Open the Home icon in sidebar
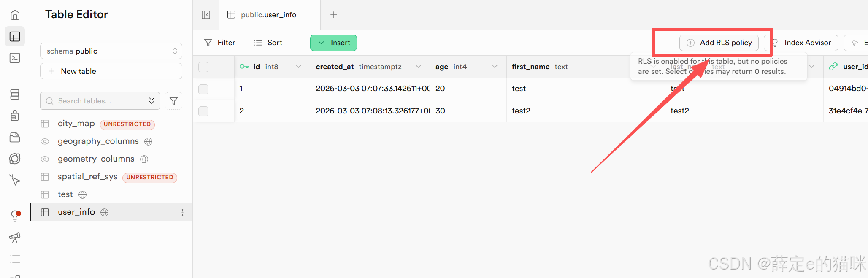The image size is (868, 278). 15,15
